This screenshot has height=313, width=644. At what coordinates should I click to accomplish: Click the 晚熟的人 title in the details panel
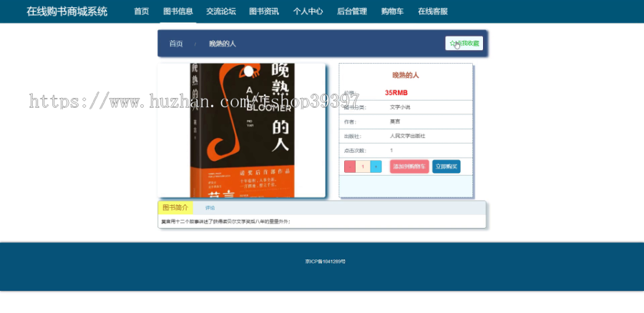406,76
